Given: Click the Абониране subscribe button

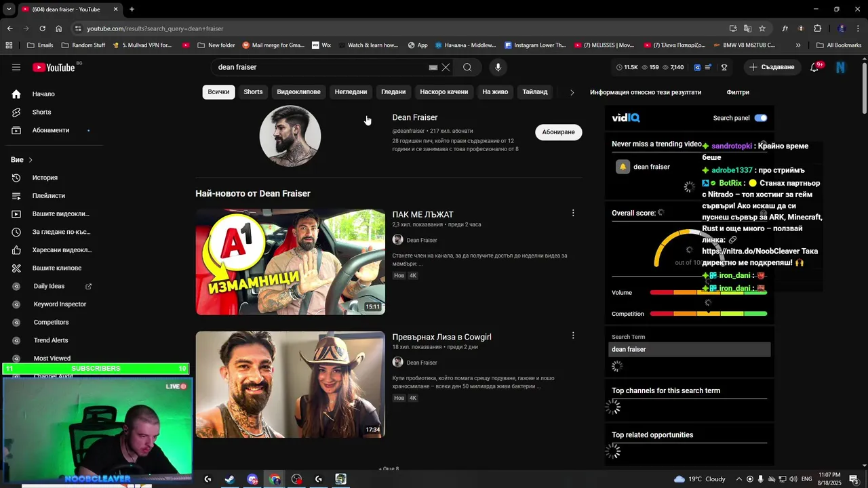Looking at the screenshot, I should [559, 132].
